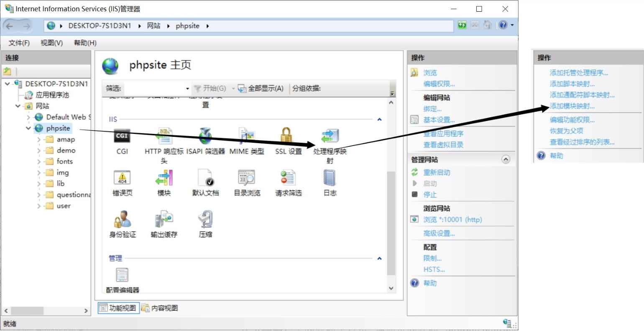
Task: Open 高级设置... action link
Action: (x=439, y=233)
